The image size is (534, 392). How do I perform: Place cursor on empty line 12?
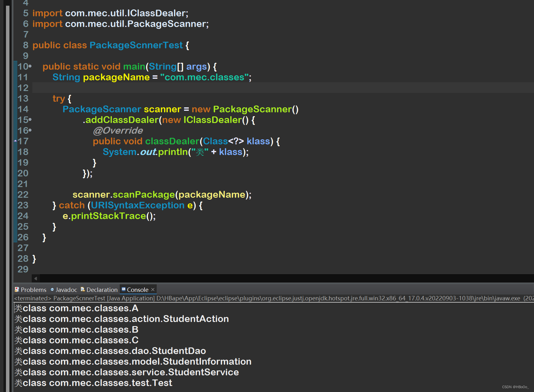[x=283, y=88]
